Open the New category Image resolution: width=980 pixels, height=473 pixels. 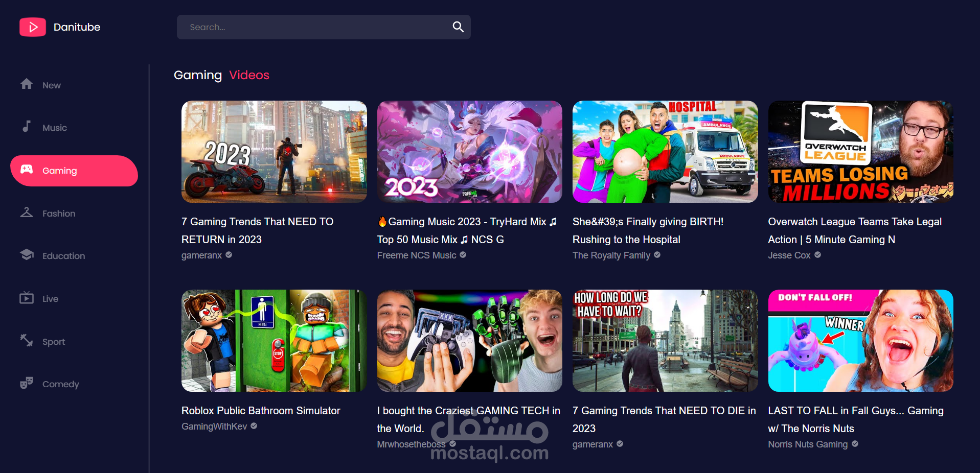(x=74, y=85)
